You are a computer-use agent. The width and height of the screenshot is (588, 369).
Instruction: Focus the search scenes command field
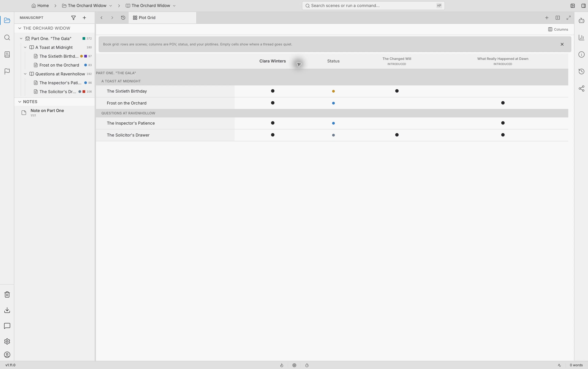(373, 6)
